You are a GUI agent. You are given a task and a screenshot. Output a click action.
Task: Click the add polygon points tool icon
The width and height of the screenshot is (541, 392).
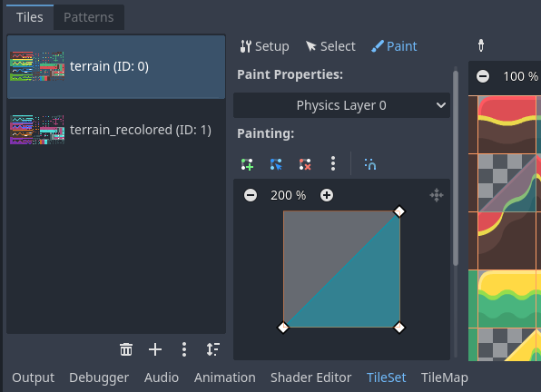click(x=247, y=164)
